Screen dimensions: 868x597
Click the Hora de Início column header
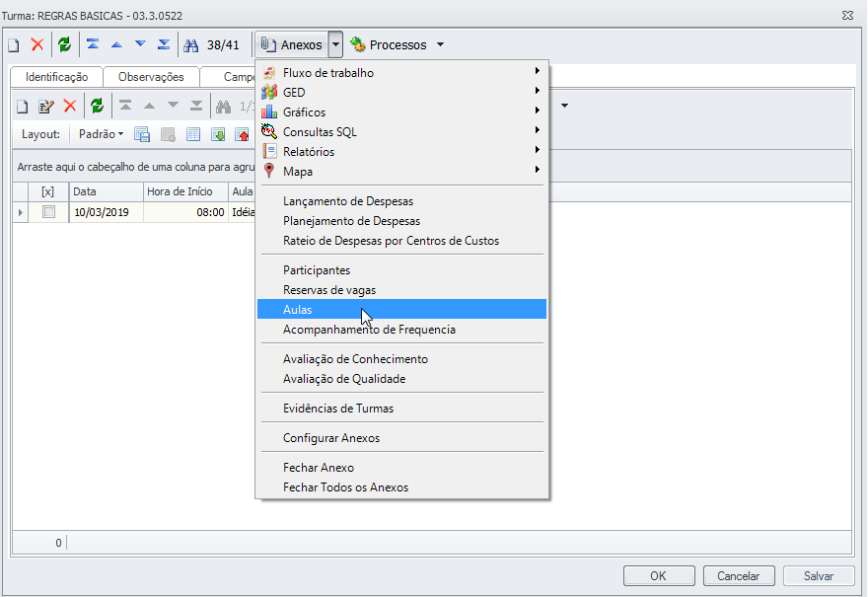(x=186, y=191)
